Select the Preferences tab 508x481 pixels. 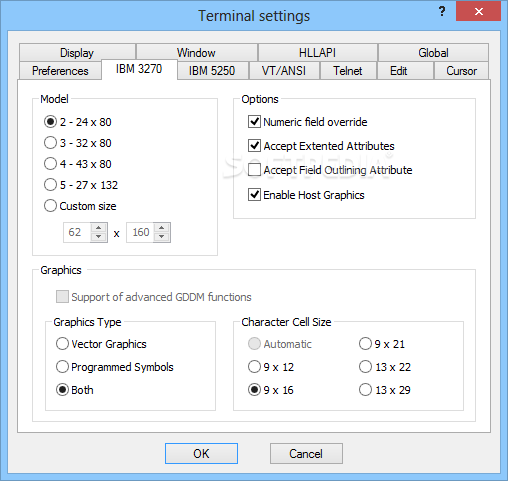60,71
